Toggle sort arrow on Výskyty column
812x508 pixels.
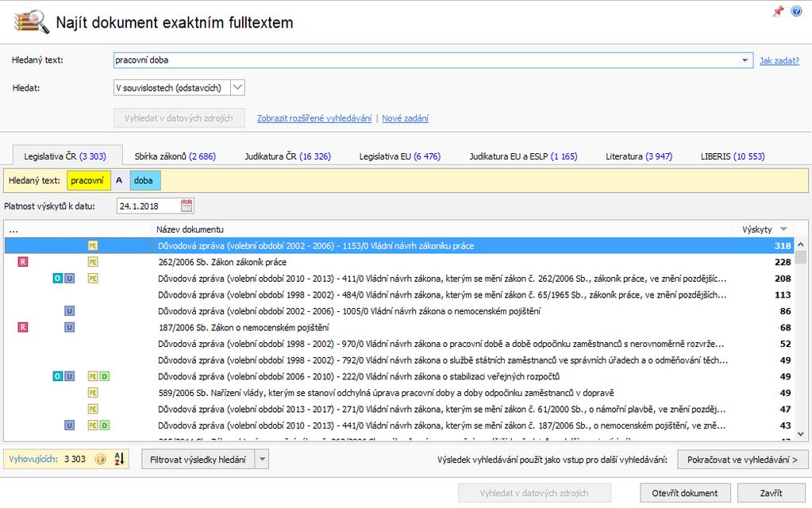(783, 229)
